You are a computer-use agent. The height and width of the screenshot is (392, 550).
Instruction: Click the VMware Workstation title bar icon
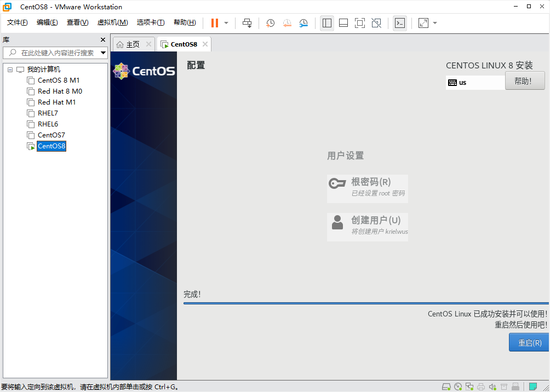(7, 7)
